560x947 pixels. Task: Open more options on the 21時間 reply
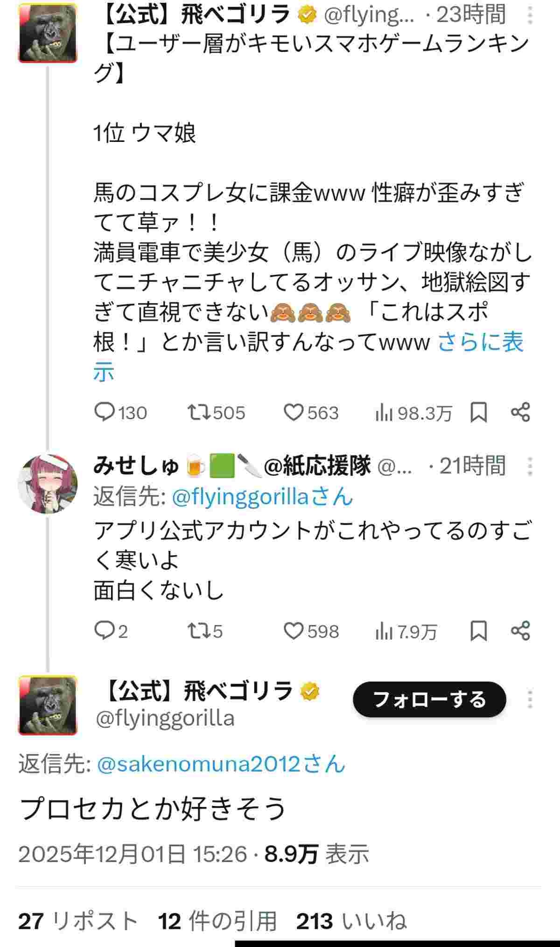[x=530, y=466]
